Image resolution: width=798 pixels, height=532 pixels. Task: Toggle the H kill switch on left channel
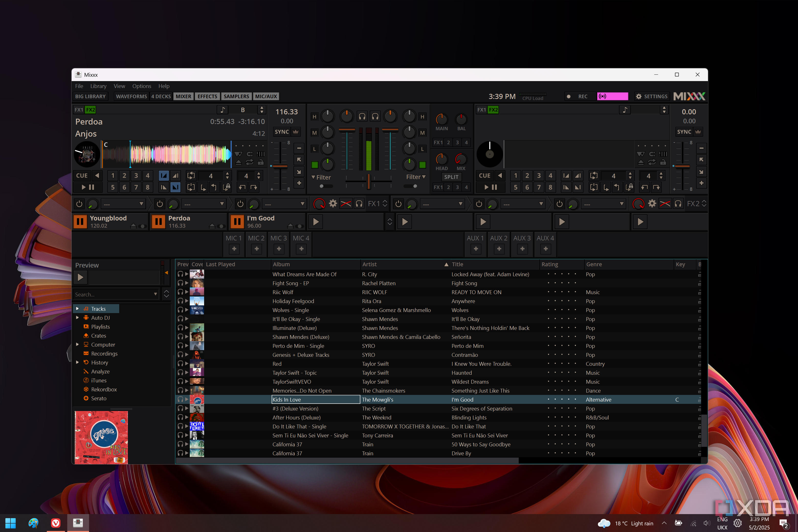(x=315, y=117)
